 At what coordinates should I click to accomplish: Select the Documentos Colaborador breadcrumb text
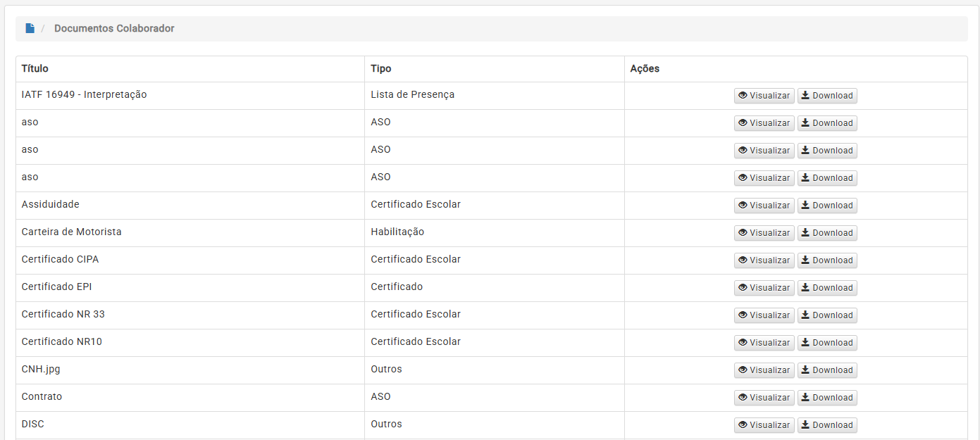114,28
